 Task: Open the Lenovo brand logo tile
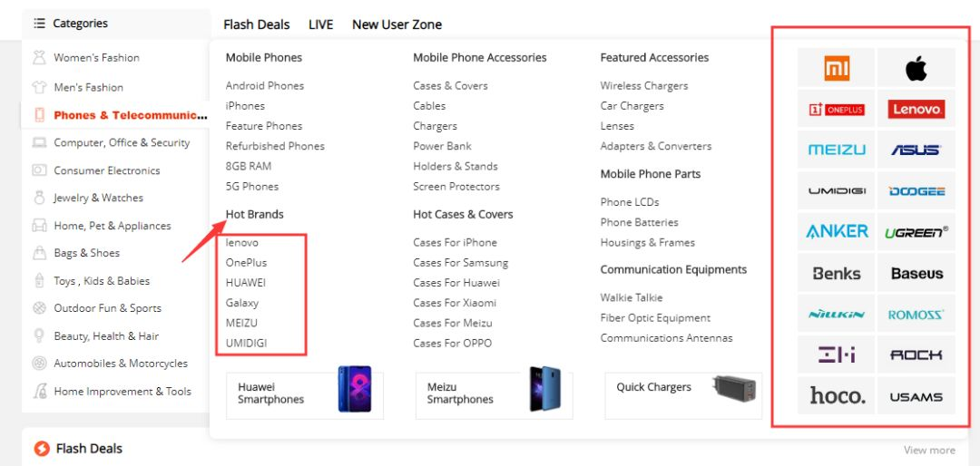pos(916,110)
